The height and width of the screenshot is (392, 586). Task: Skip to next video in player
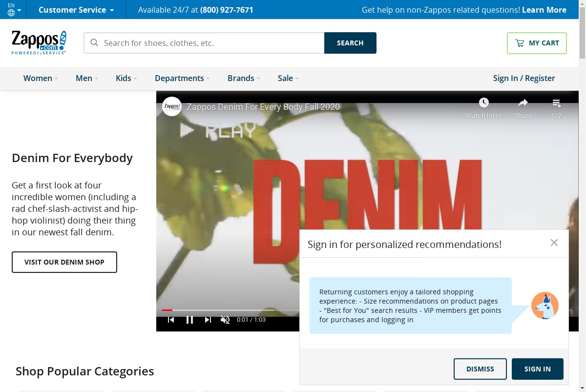pyautogui.click(x=208, y=320)
